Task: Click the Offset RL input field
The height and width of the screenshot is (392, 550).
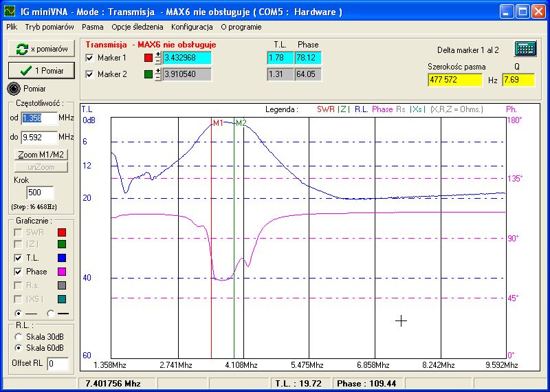Action: [x=58, y=363]
